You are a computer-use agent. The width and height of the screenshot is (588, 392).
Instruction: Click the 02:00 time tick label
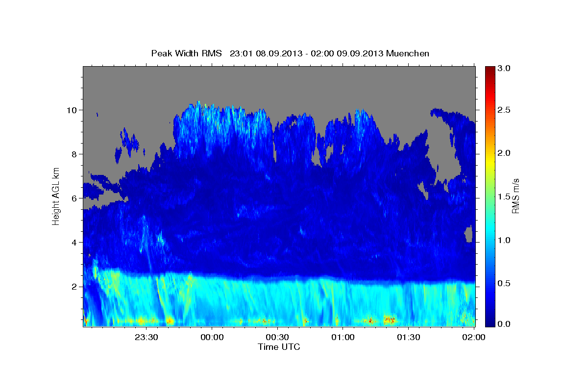point(474,337)
